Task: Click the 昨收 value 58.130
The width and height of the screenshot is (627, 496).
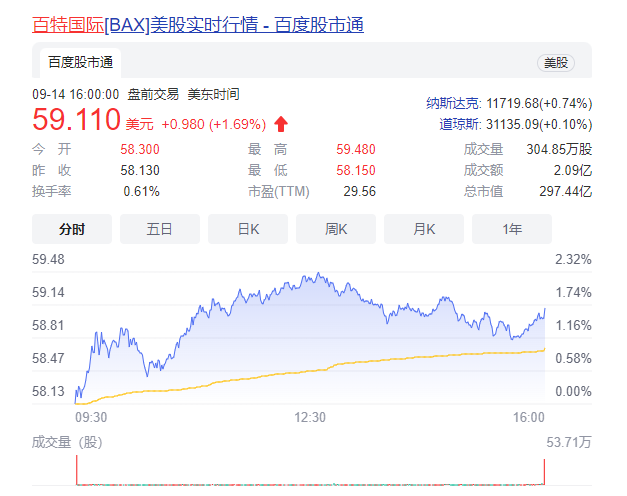Action: point(140,170)
